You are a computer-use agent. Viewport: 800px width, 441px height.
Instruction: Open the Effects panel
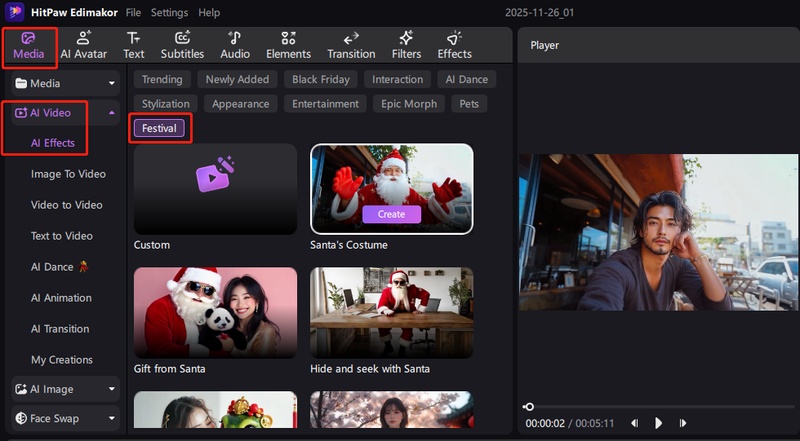click(454, 45)
